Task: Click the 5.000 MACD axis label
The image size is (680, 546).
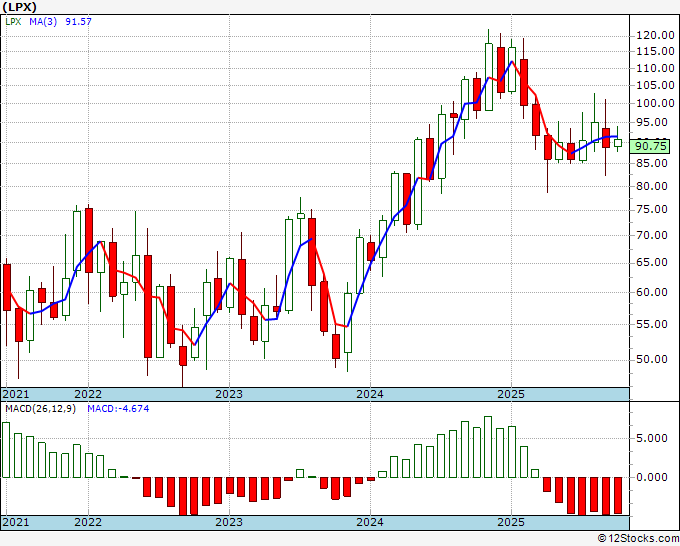Action: pos(652,438)
